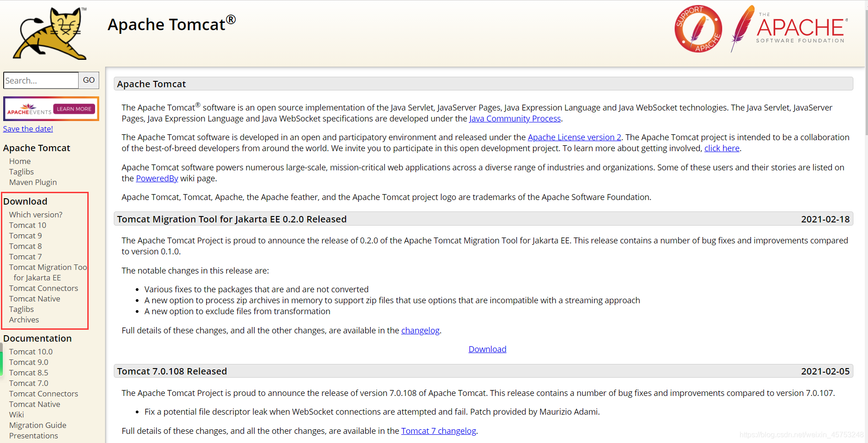Follow the 'click here' involvement link

pos(722,148)
